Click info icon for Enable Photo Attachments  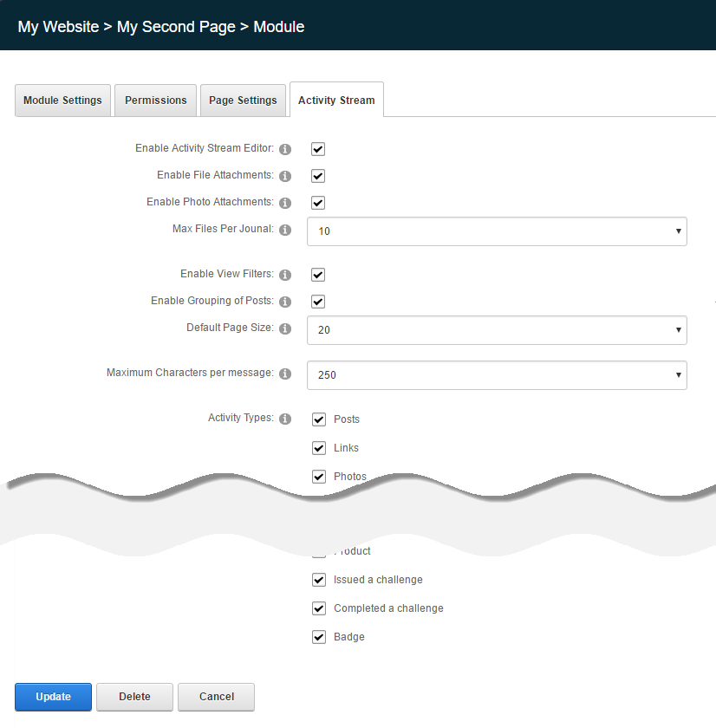(x=285, y=204)
